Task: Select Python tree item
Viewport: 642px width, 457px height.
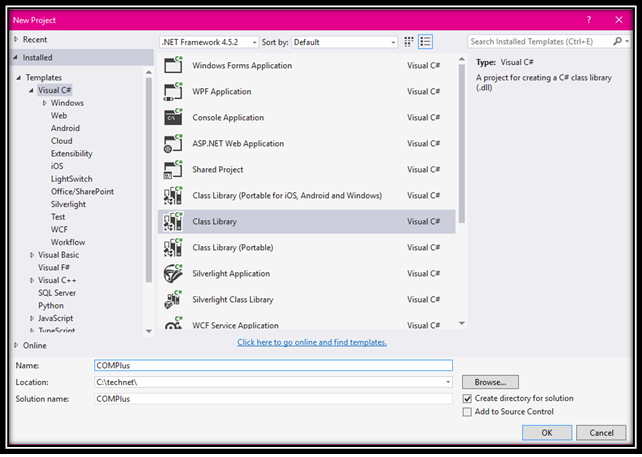Action: click(51, 305)
